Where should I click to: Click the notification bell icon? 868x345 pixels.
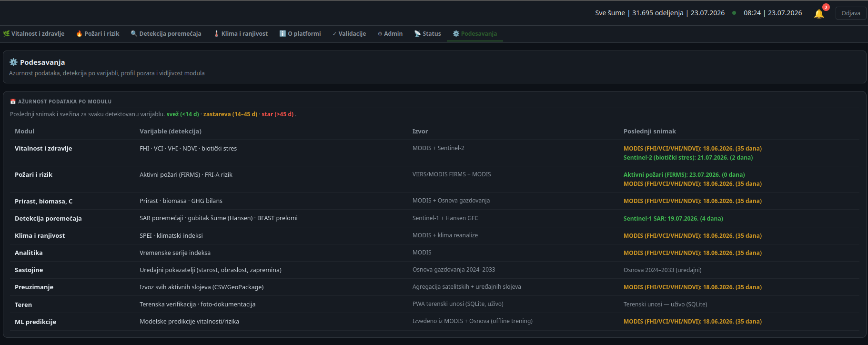pos(819,14)
